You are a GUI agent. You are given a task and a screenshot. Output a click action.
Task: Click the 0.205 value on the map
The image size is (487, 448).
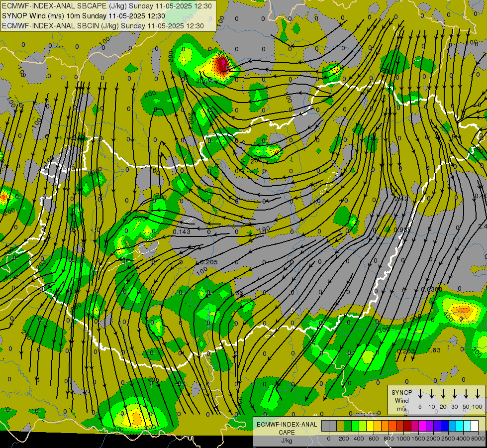(x=209, y=262)
